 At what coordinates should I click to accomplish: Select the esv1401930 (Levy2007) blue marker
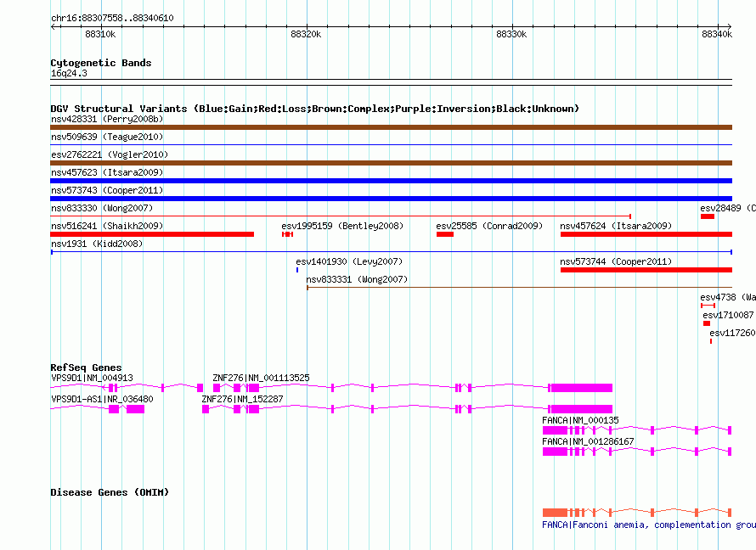pos(297,270)
